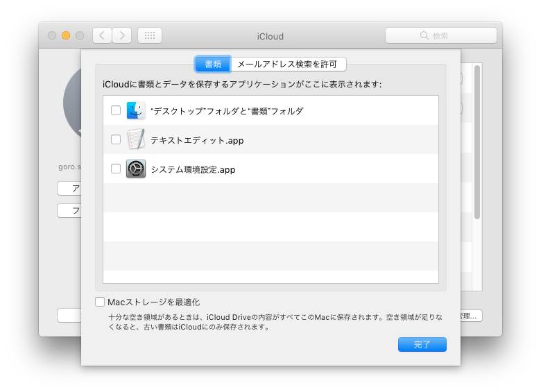The width and height of the screenshot is (541, 392).
Task: Click the scrollbar in the iCloud window behind the dialog
Action: 477,142
